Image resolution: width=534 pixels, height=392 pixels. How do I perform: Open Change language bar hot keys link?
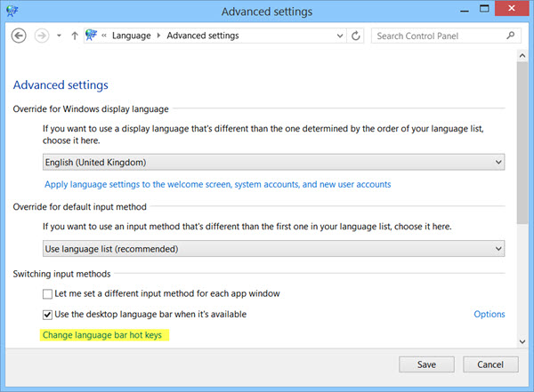[x=102, y=335]
